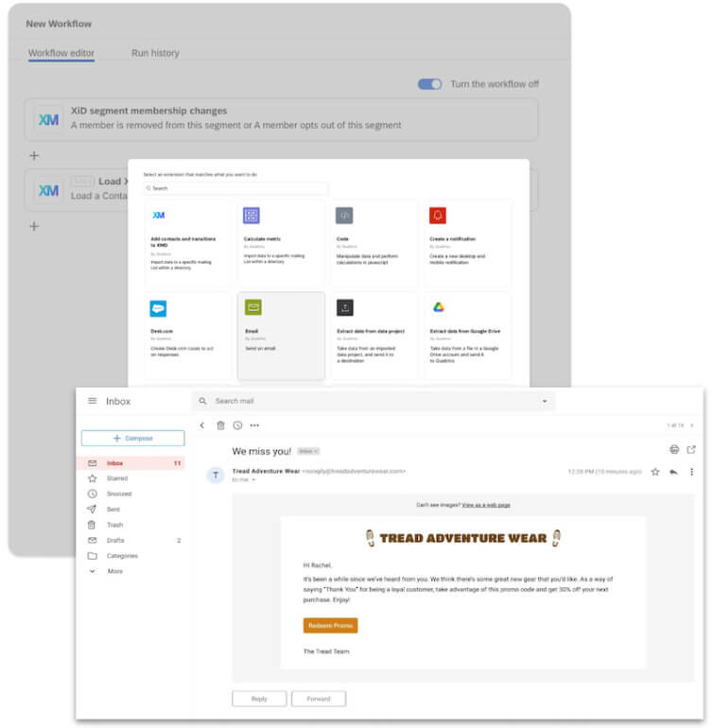Viewport: 713px width, 728px height.
Task: Open the Starred folder
Action: pos(117,478)
